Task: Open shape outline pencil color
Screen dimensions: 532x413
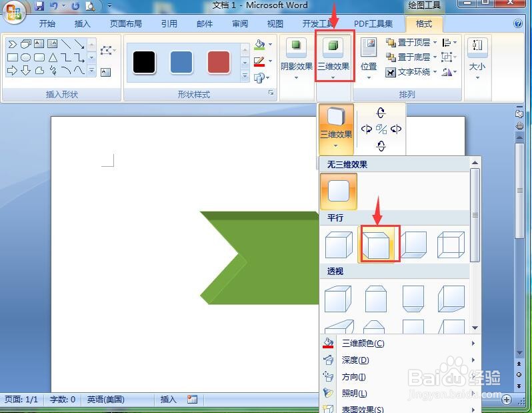Action: [x=259, y=61]
